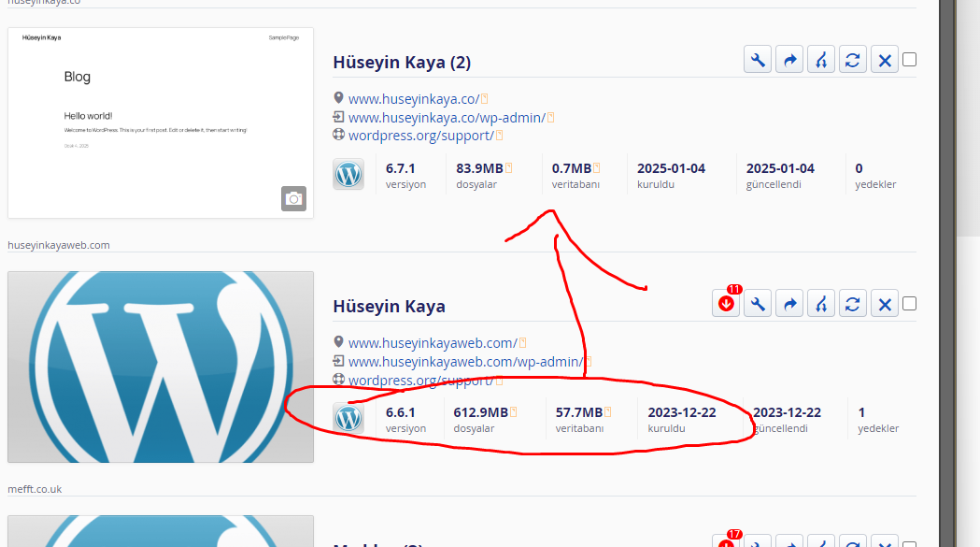Viewport: 980px width, 547px height.
Task: Click the huseyinkayaweb.com domain heading
Action: coord(59,245)
